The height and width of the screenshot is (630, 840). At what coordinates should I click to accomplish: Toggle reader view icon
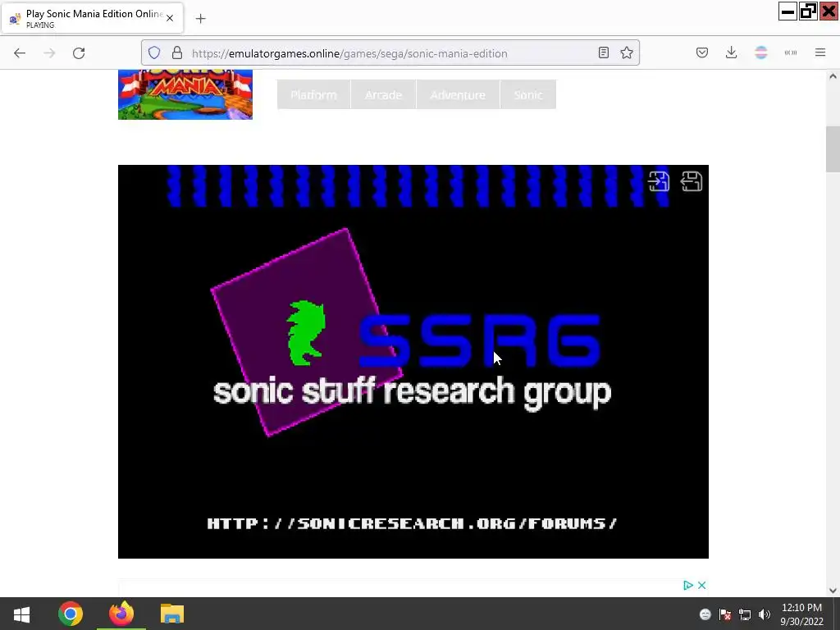tap(604, 52)
